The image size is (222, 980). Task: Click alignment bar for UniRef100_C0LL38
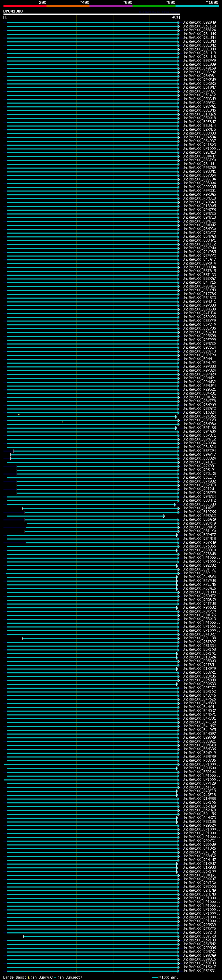101,638
